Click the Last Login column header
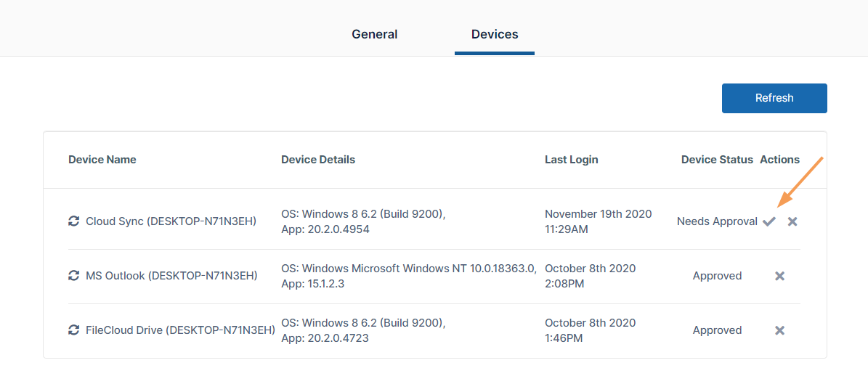Image resolution: width=868 pixels, height=384 pixels. [572, 160]
